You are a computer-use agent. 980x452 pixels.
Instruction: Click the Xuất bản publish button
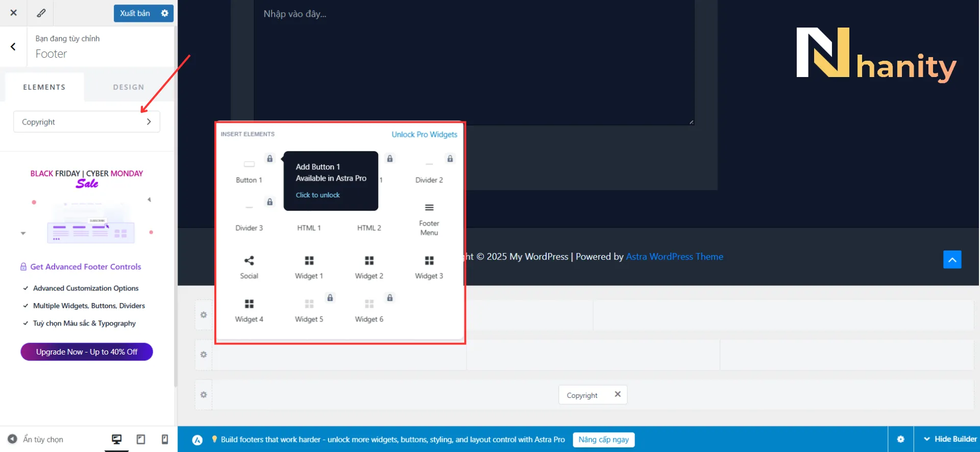pyautogui.click(x=135, y=13)
